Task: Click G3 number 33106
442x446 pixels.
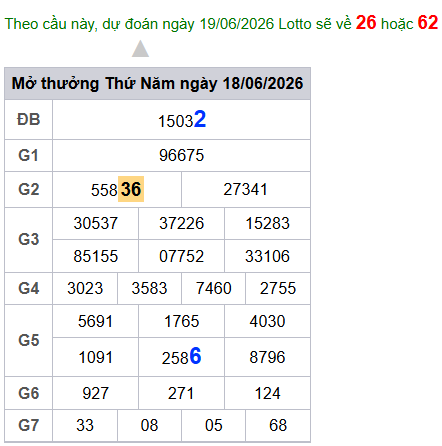Action: click(x=267, y=256)
